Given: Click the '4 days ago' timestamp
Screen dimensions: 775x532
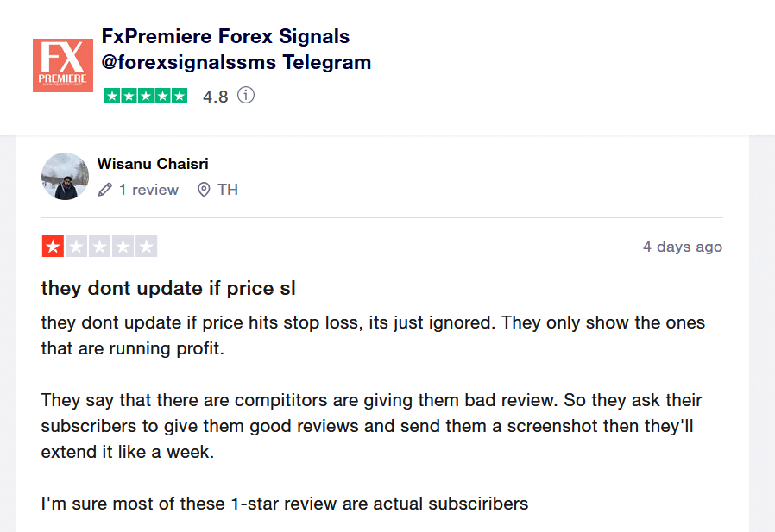Looking at the screenshot, I should click(683, 246).
